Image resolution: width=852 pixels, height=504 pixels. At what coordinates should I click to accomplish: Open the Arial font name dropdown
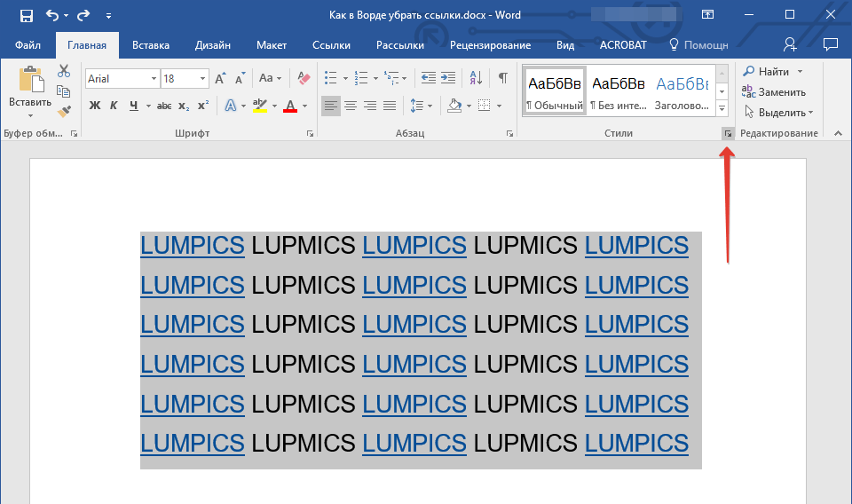coord(154,79)
